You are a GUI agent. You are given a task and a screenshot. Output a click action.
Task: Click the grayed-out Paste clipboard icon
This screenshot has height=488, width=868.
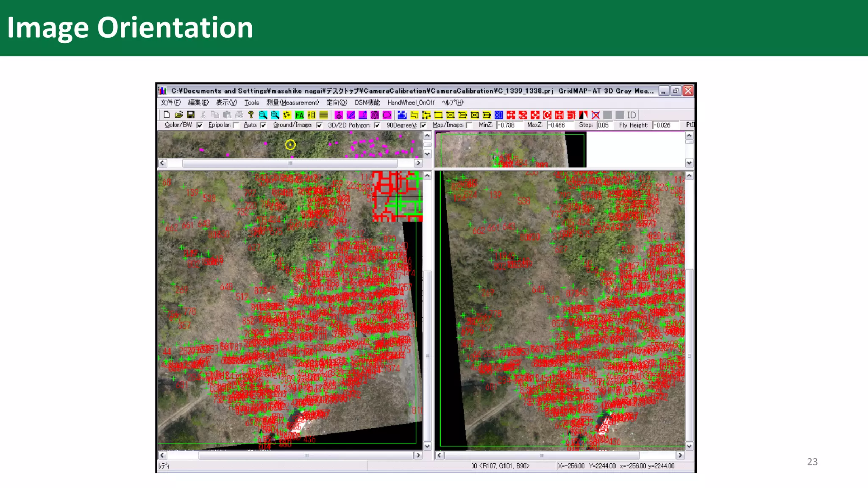227,115
